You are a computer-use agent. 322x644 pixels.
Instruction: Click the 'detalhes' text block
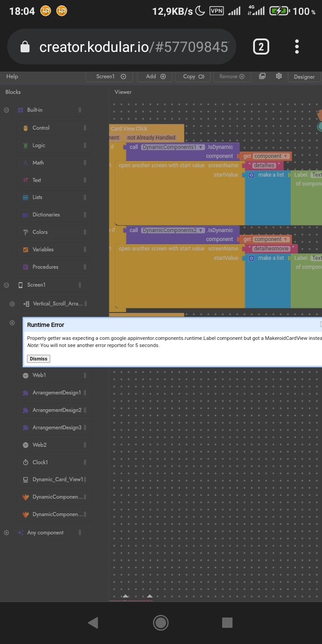pos(264,165)
